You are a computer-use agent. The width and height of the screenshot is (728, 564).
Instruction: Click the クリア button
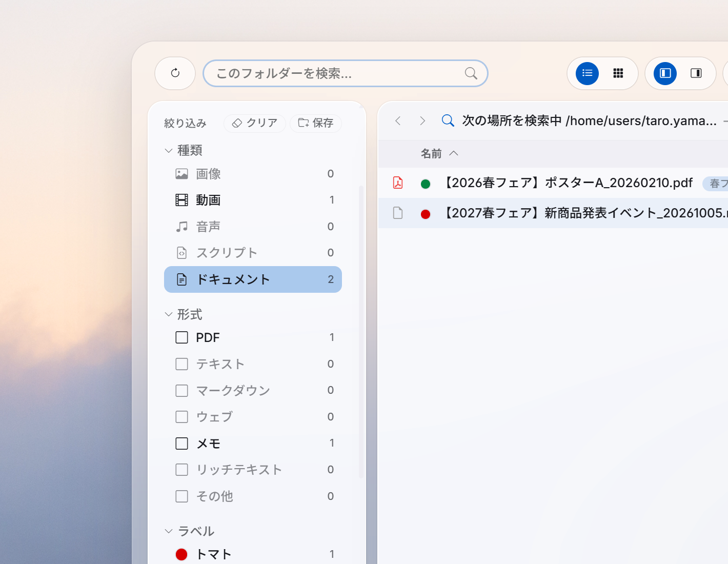[255, 123]
